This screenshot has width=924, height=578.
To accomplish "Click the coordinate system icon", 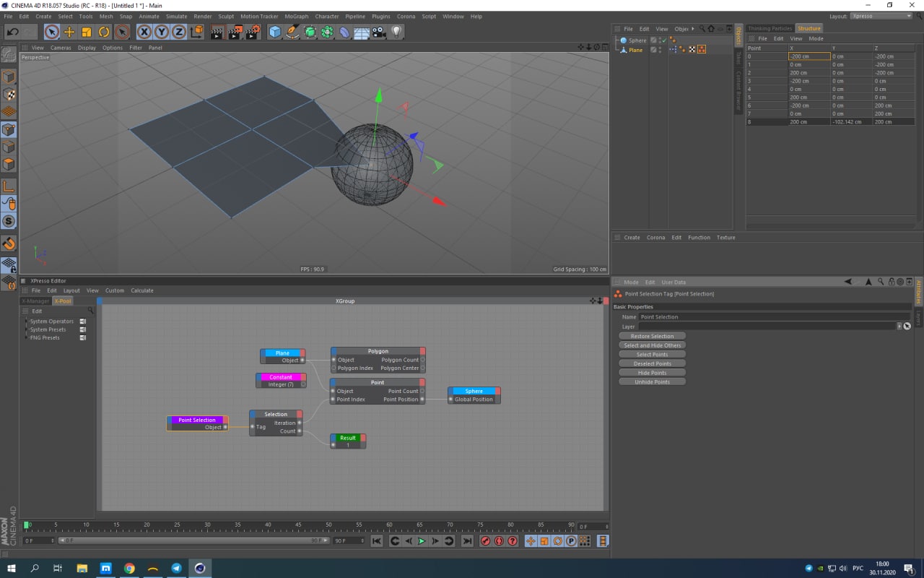I will (196, 32).
